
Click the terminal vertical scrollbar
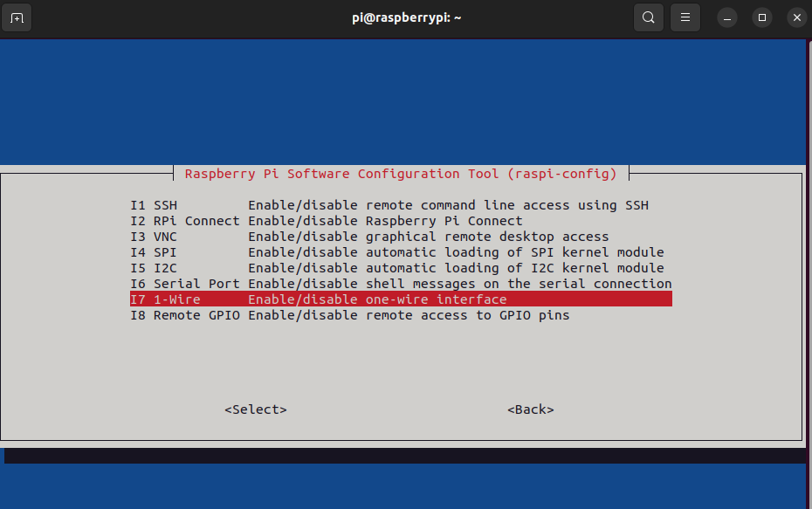809,274
